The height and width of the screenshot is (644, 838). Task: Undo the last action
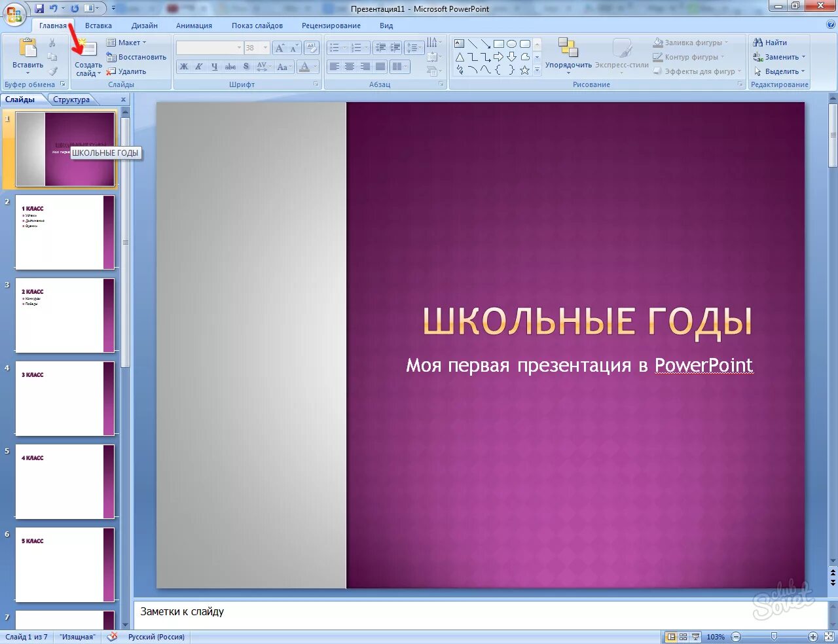tap(53, 9)
